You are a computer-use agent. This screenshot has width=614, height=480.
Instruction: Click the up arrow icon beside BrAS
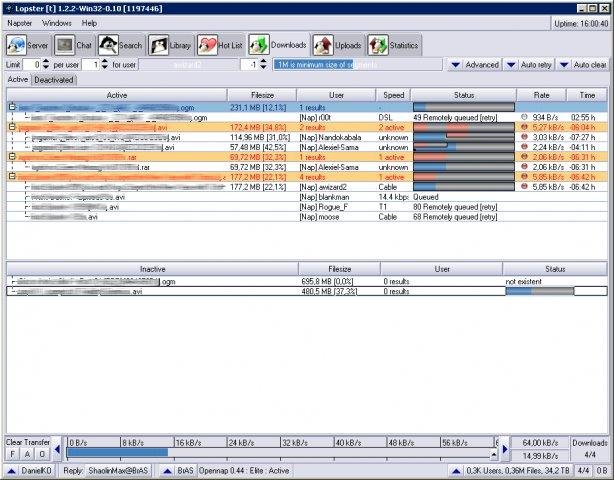(167, 471)
